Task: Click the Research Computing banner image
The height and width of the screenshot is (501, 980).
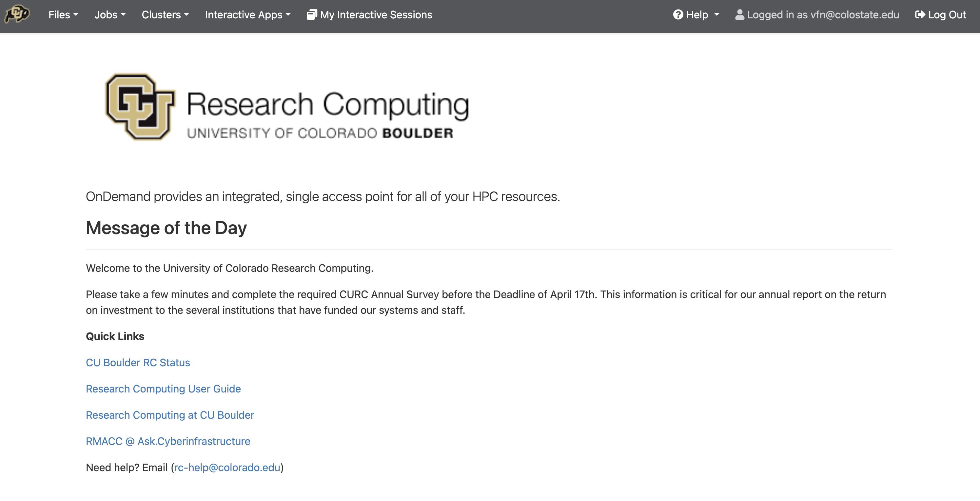Action: click(287, 107)
